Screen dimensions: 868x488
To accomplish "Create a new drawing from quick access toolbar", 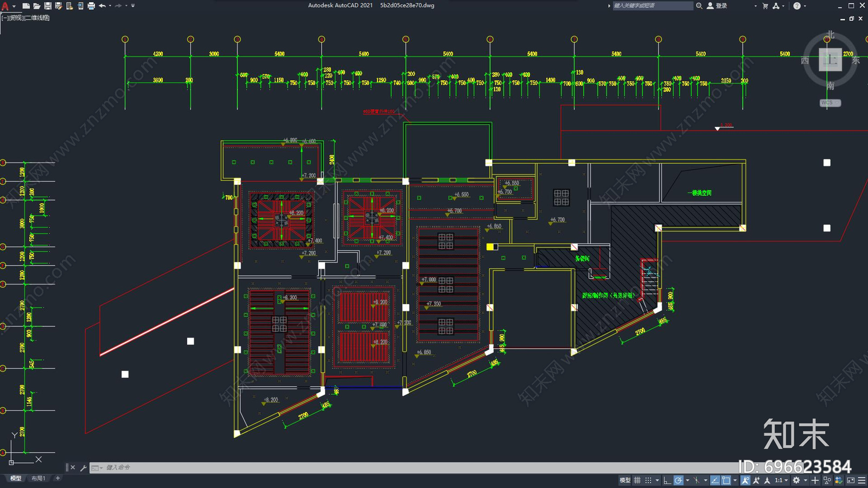I will click(x=26, y=6).
